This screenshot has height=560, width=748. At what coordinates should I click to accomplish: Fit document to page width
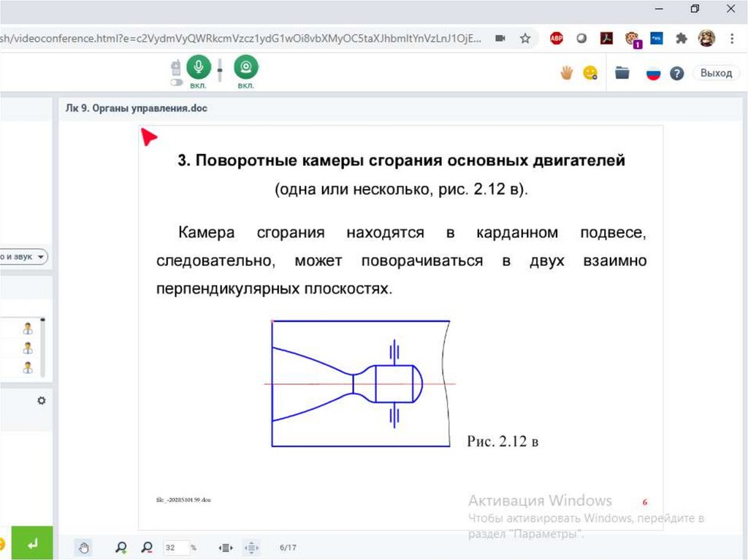point(226,547)
